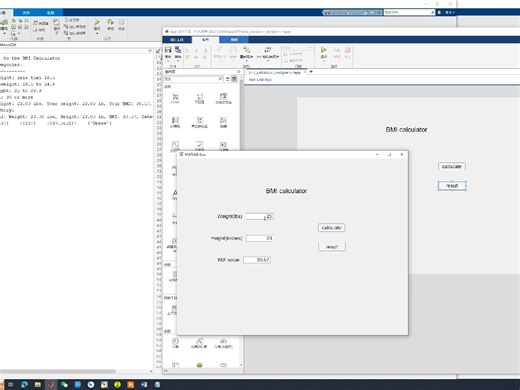Select the second component icon in library top row
The height and width of the screenshot is (390, 520).
coord(199,97)
